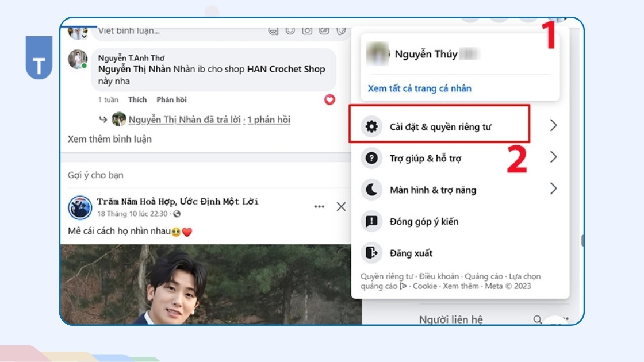Click the GIF icon in comment box

click(x=324, y=30)
